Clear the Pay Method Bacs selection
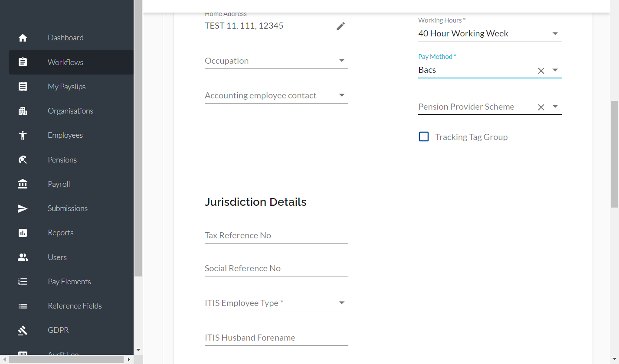This screenshot has width=619, height=364. [x=541, y=71]
